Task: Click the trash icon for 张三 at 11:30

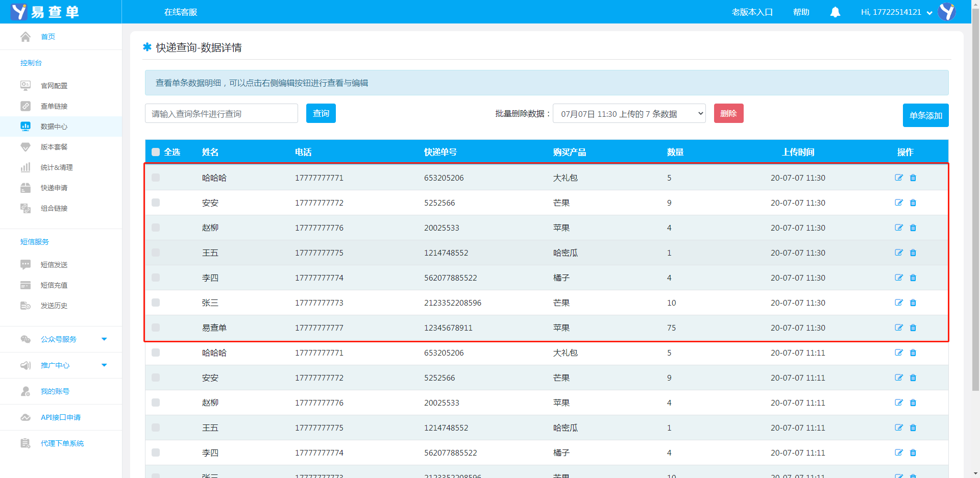Action: (913, 303)
